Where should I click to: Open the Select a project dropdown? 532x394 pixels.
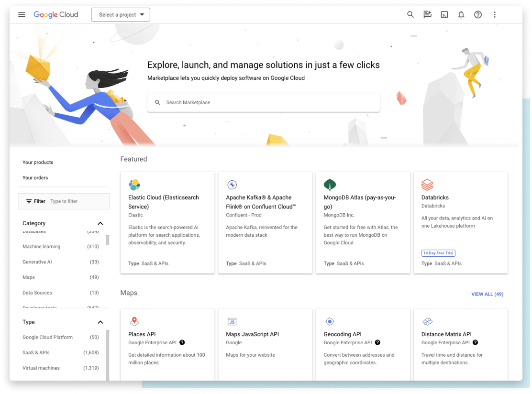pos(121,14)
